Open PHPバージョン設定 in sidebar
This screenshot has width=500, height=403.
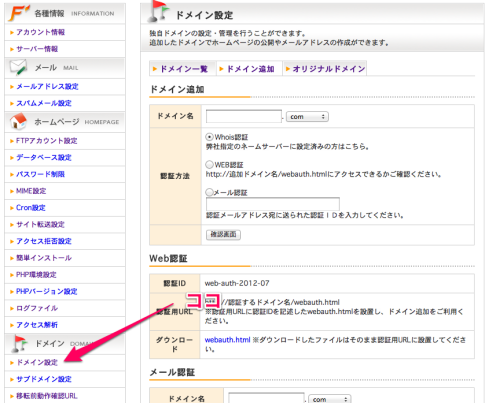(x=47, y=292)
